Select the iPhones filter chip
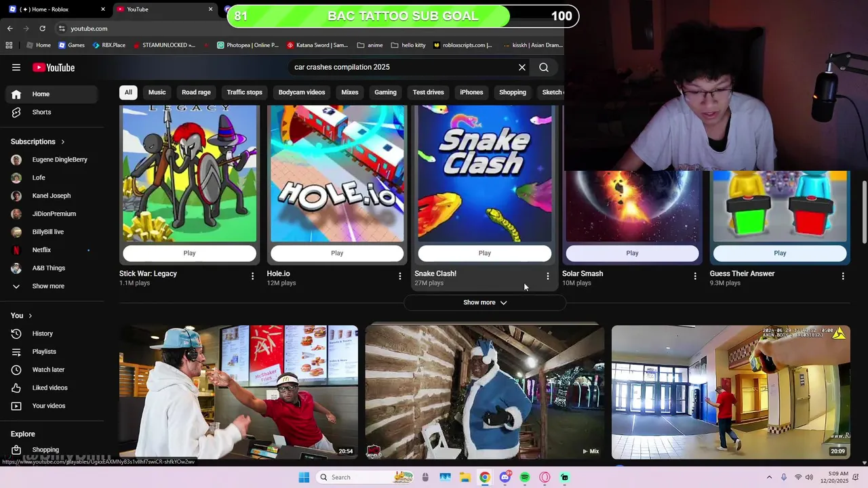 point(471,92)
